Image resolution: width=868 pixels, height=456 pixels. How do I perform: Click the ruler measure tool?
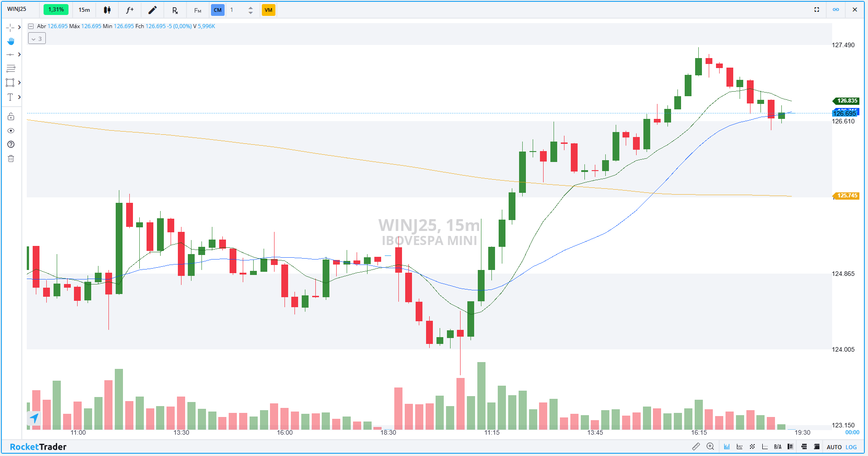coord(696,446)
